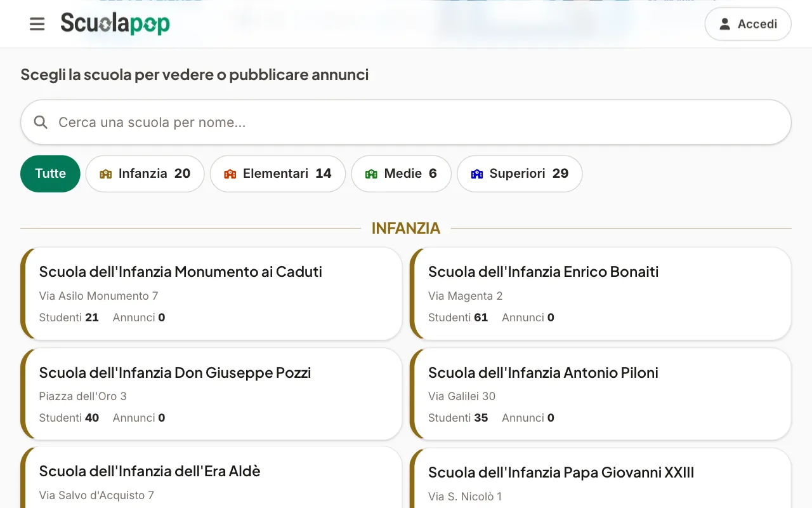
Task: Click the search magnifier icon
Action: (41, 122)
